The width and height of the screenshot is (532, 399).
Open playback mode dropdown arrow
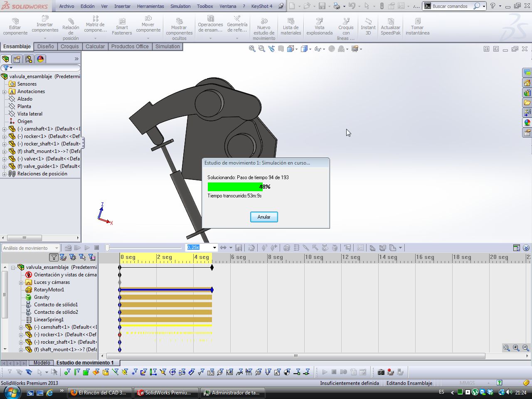point(231,248)
